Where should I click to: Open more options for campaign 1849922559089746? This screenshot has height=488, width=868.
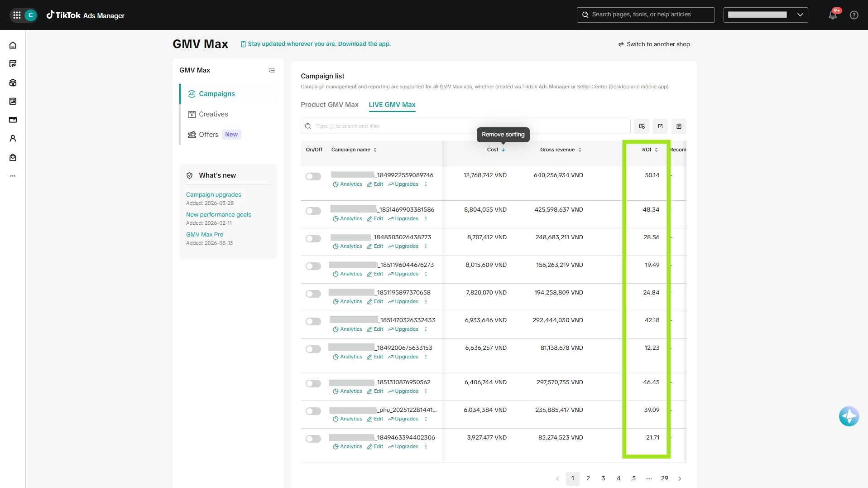pyautogui.click(x=426, y=184)
